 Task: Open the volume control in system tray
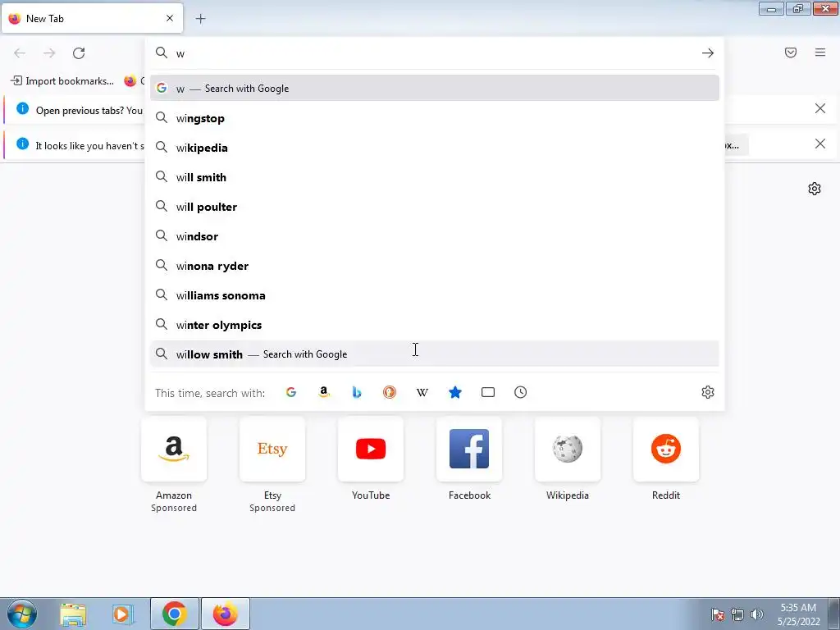tap(757, 614)
